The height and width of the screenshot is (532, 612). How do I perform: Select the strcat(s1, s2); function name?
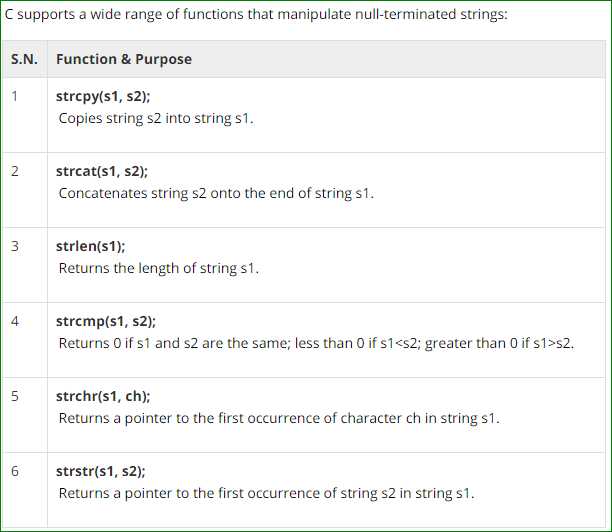(104, 171)
